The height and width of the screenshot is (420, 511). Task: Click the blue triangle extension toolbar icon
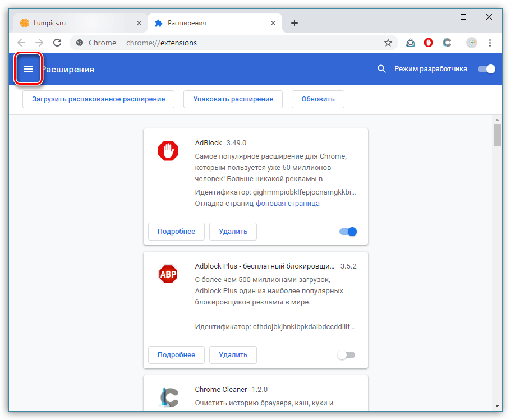(x=411, y=43)
